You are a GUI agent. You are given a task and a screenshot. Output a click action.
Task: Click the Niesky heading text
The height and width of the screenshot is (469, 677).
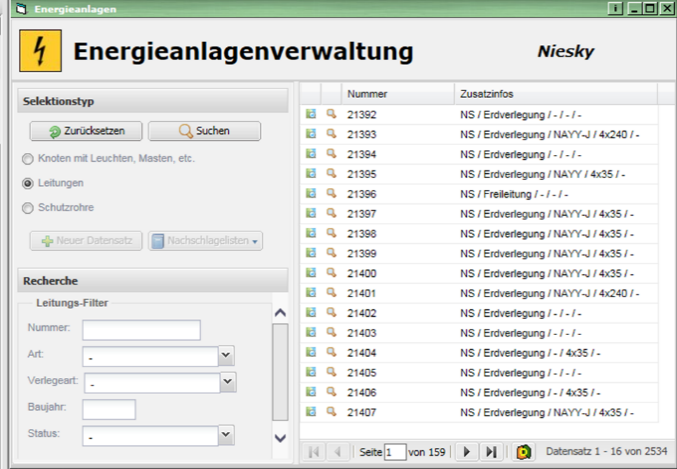tap(566, 51)
